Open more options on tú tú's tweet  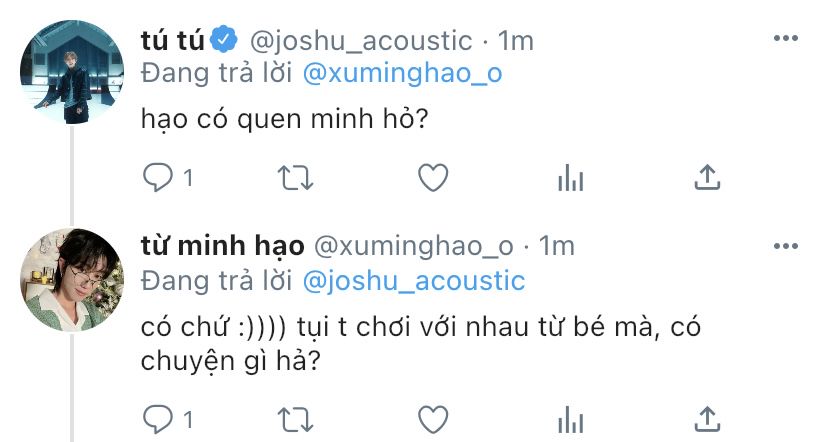point(786,38)
